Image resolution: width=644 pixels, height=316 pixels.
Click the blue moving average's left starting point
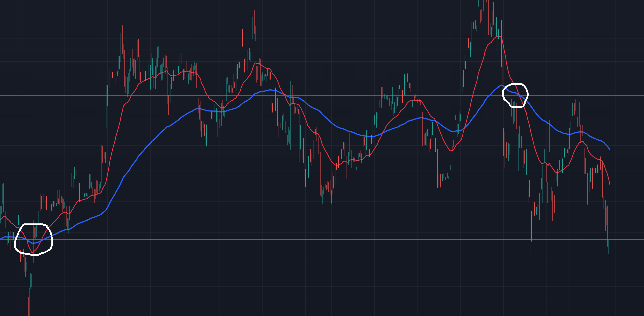pyautogui.click(x=1, y=239)
